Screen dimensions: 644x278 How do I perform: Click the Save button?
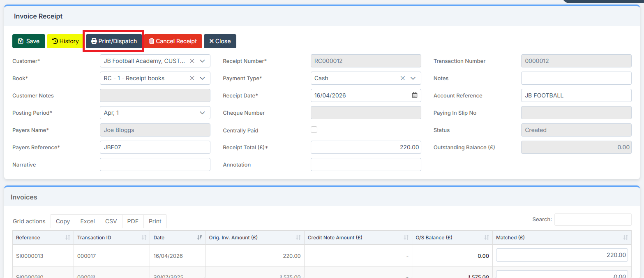(x=29, y=41)
